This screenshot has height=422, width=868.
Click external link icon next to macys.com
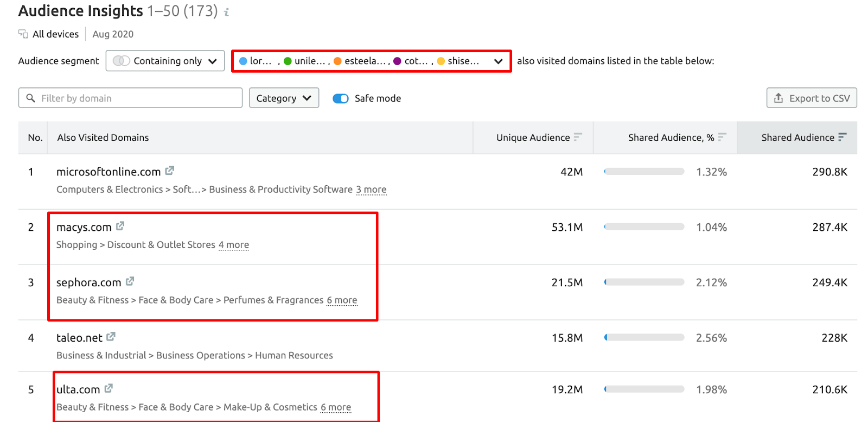120,226
